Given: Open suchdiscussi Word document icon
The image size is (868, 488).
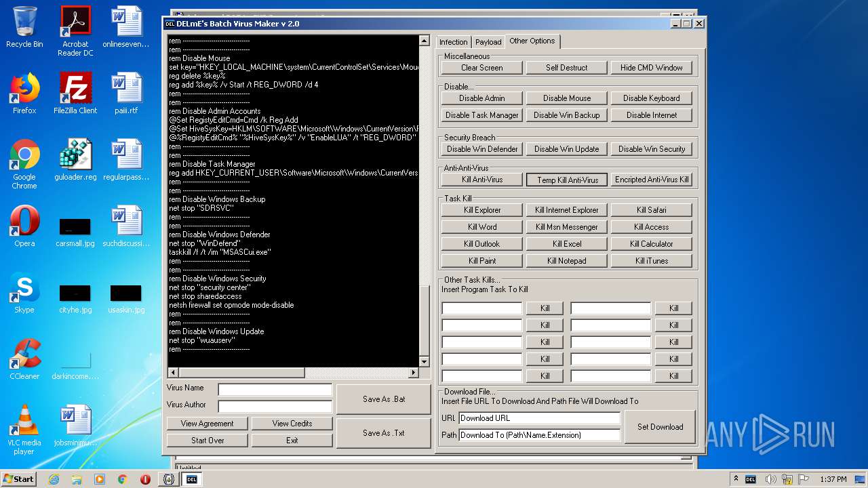Looking at the screenshot, I should (126, 226).
